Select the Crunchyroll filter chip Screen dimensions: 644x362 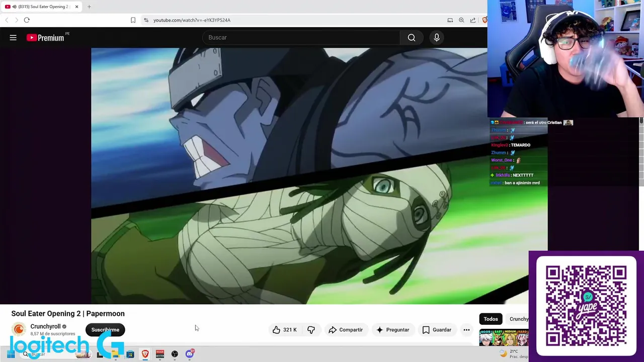[518, 319]
